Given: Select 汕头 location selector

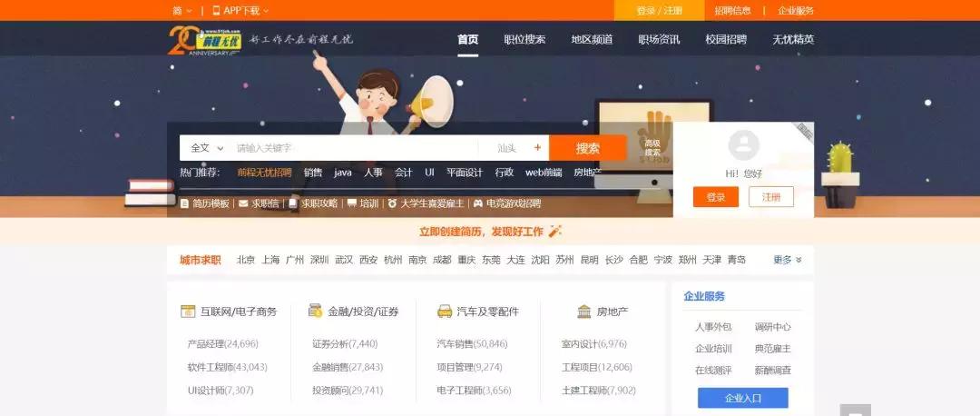Looking at the screenshot, I should (x=507, y=148).
